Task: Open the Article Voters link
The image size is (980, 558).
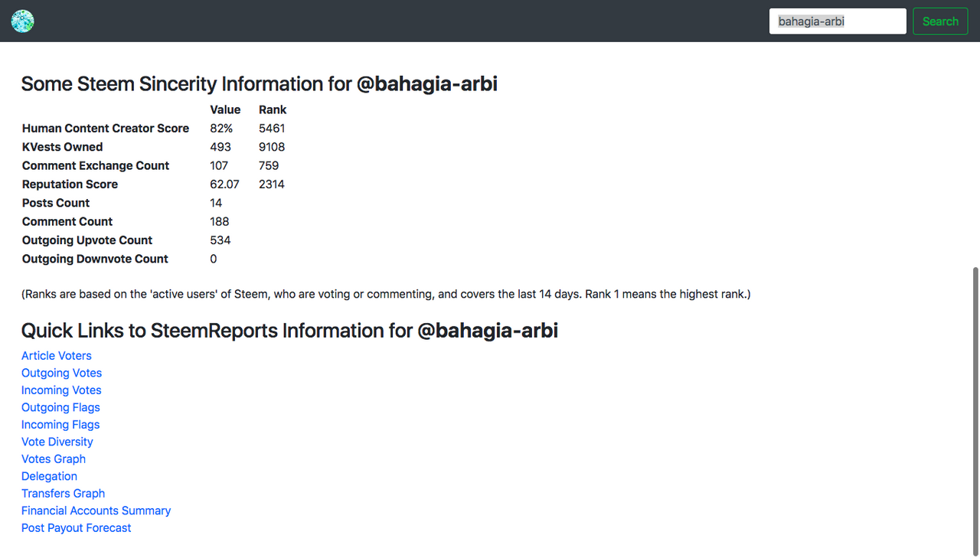Action: pos(57,356)
